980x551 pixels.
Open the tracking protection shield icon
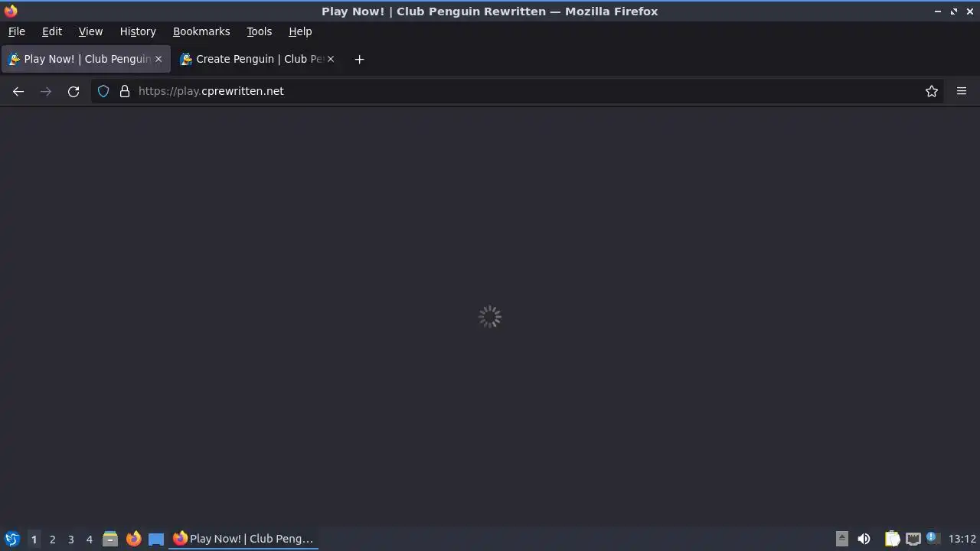pyautogui.click(x=103, y=91)
